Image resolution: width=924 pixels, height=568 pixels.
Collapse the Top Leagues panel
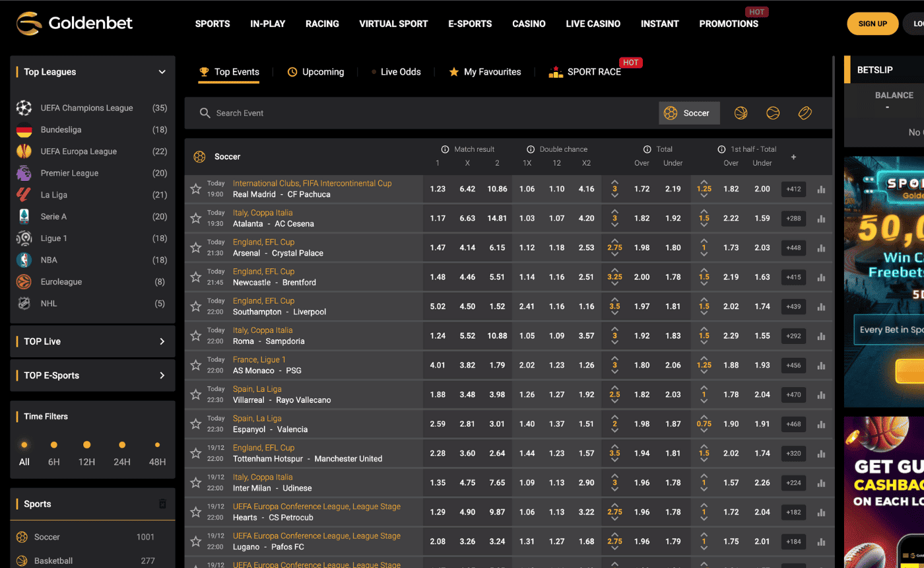click(162, 72)
